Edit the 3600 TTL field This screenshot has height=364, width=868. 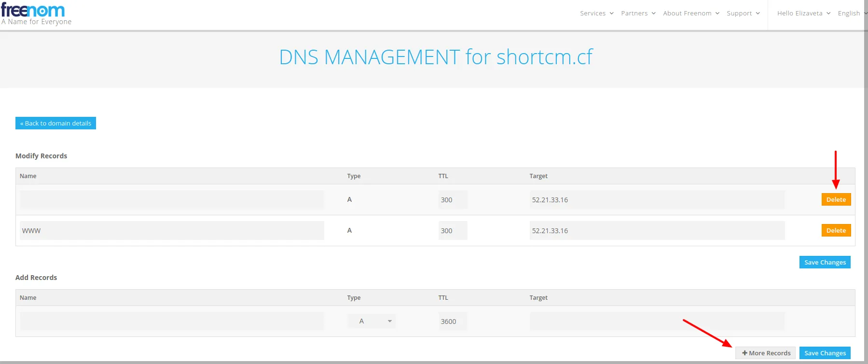pyautogui.click(x=453, y=321)
